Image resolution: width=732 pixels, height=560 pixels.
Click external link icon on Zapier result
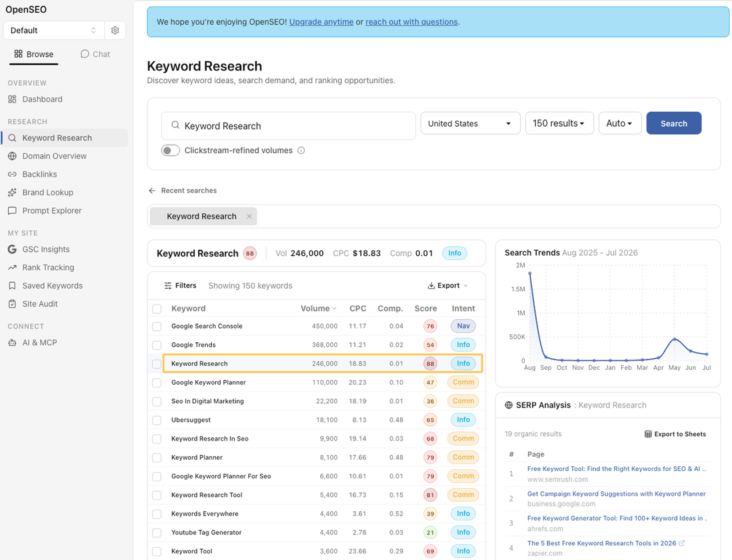click(x=682, y=543)
